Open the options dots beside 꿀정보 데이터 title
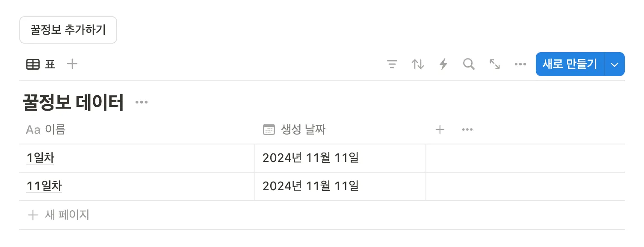This screenshot has width=644, height=247. 142,103
